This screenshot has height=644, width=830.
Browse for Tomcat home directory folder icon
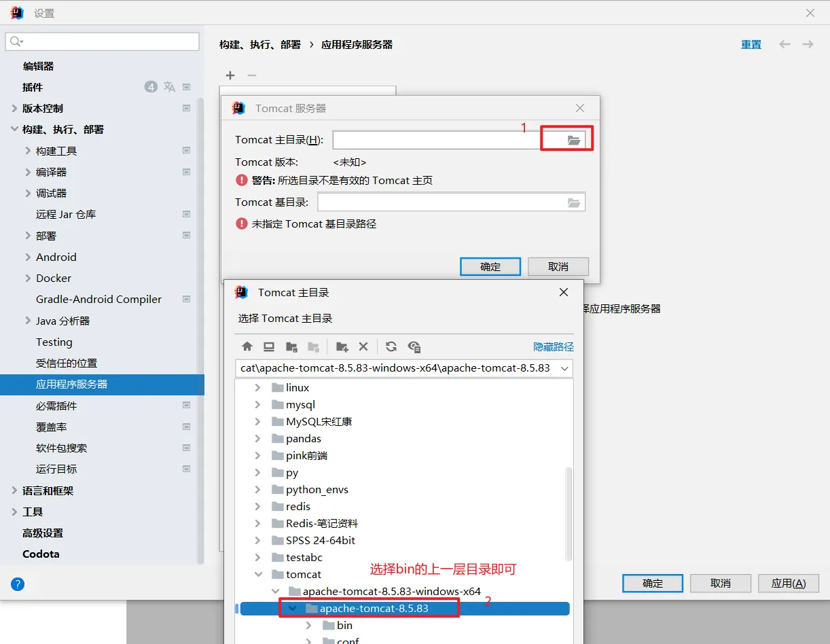coord(574,140)
